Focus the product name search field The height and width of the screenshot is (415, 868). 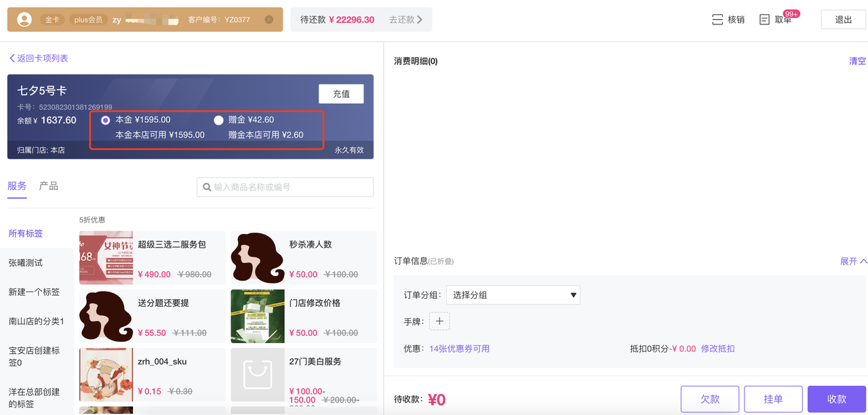(x=285, y=187)
